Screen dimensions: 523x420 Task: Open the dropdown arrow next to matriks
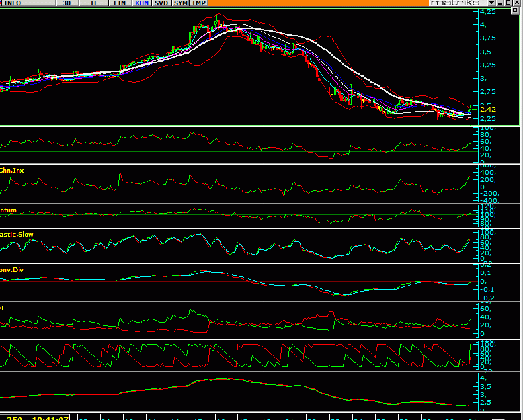[492, 3]
